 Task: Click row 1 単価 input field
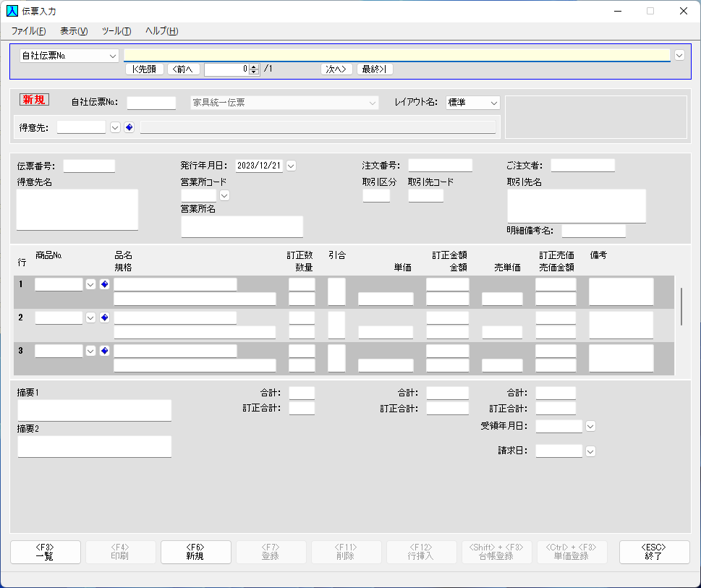[386, 299]
